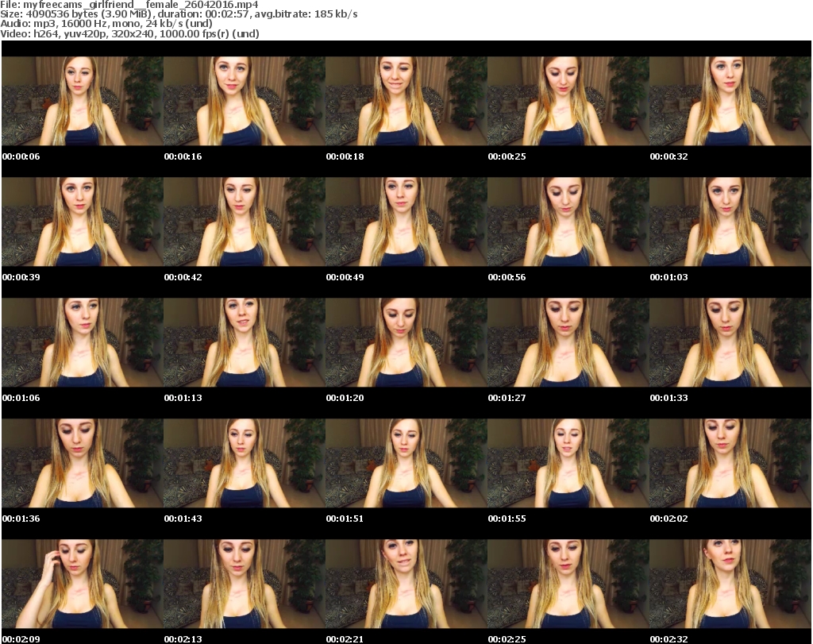Select the 00:01:51 frame thumbnail
This screenshot has height=644, width=813.
click(406, 463)
